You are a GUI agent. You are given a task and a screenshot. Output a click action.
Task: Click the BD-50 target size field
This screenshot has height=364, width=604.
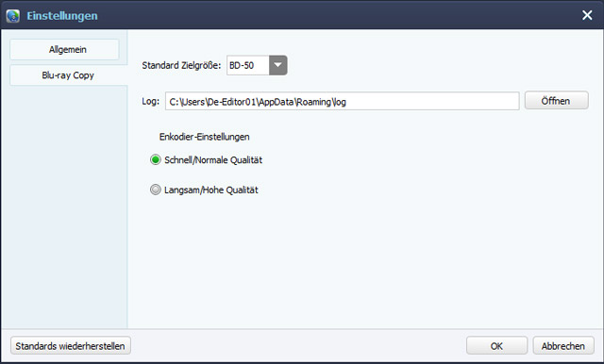[x=247, y=65]
